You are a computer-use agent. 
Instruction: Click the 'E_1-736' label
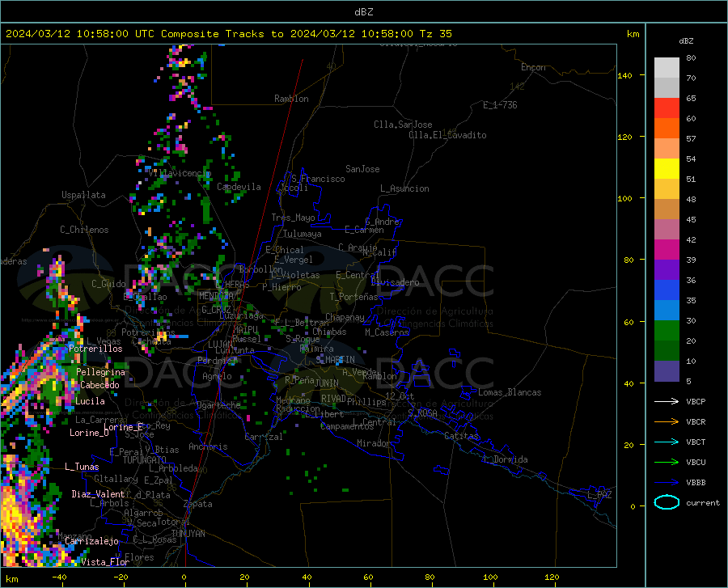500,105
